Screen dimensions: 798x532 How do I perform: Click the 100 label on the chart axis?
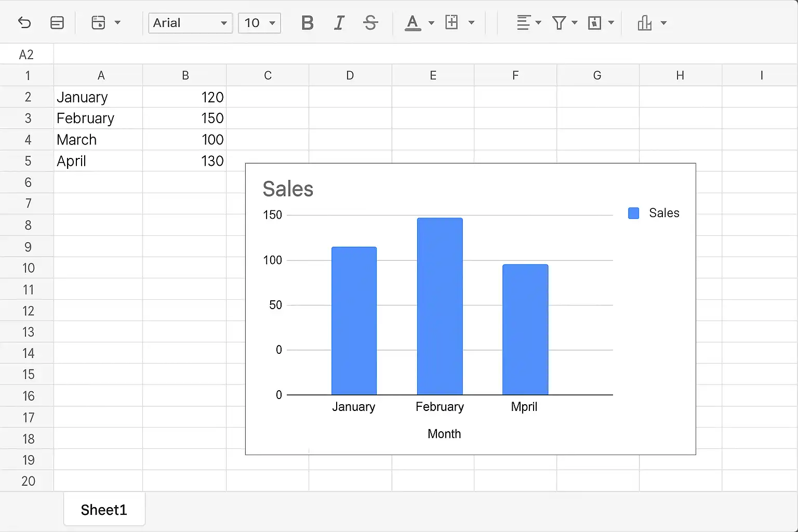tap(273, 260)
